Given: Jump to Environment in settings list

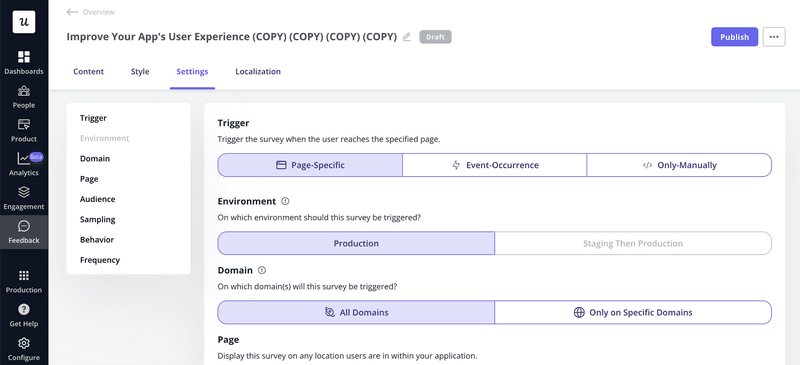Looking at the screenshot, I should coord(105,138).
